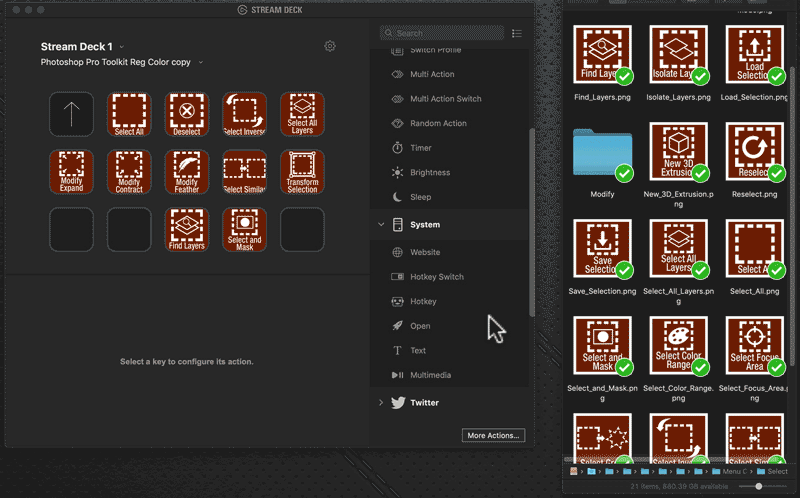Select the Find Layers key on the deck
The height and width of the screenshot is (498, 800).
(x=187, y=230)
